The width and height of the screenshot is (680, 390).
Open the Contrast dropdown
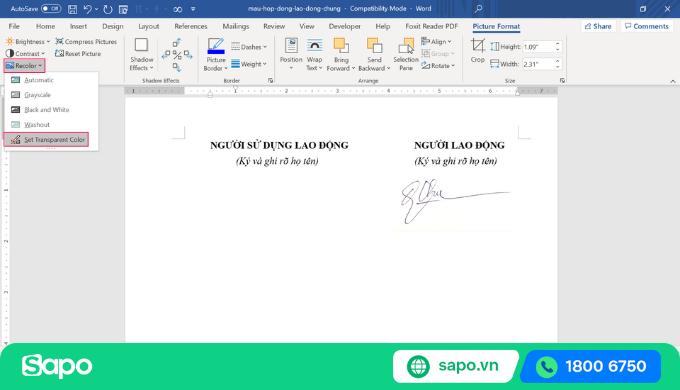click(x=25, y=53)
